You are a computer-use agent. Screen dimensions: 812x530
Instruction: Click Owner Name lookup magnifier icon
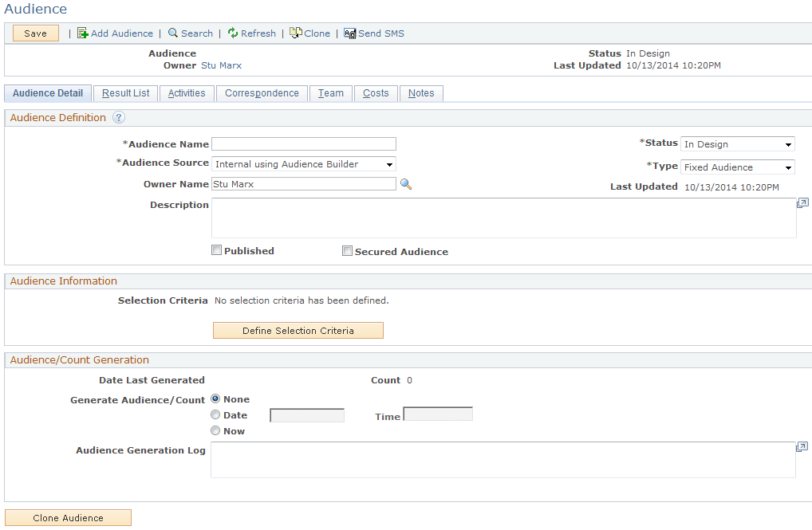pos(406,184)
